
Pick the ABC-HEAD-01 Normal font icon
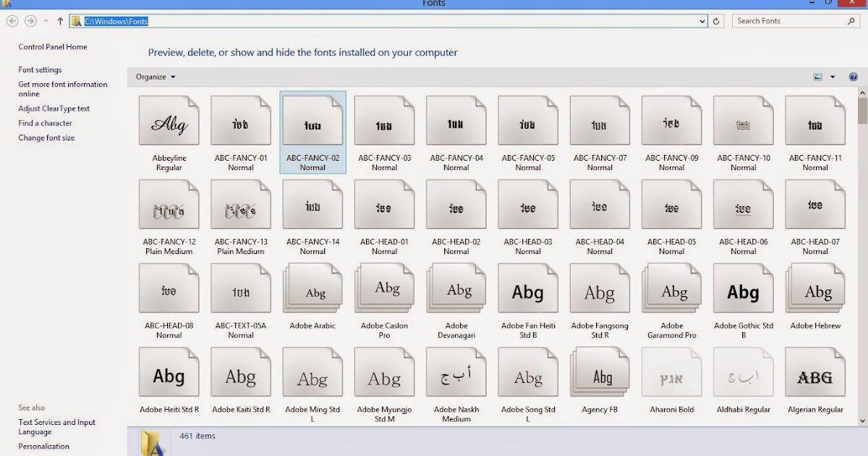pyautogui.click(x=384, y=205)
